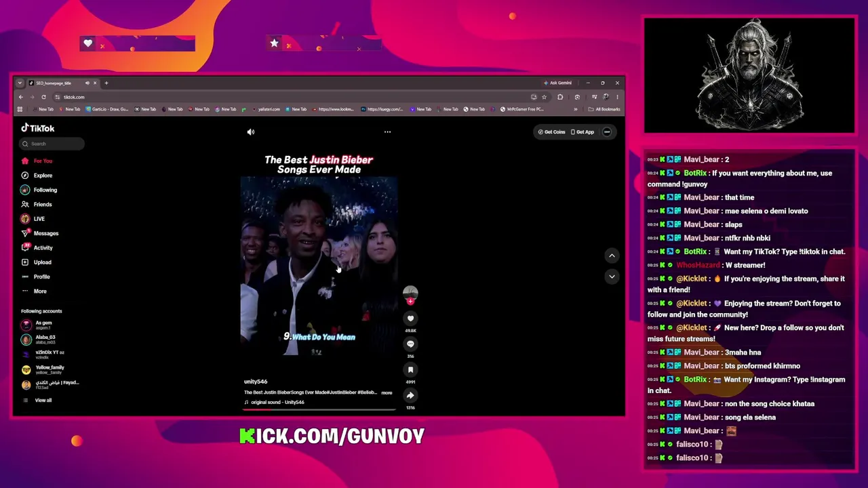Image resolution: width=868 pixels, height=488 pixels.
Task: Go to the previous video
Action: (x=612, y=256)
